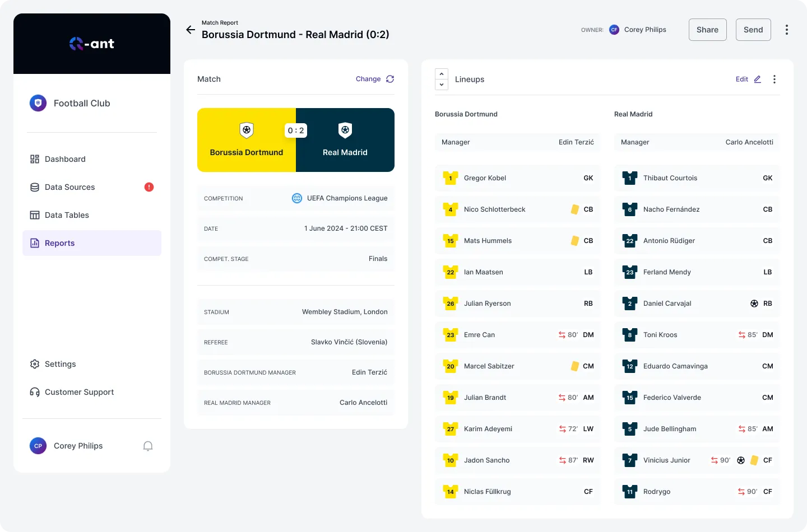This screenshot has width=807, height=532.
Task: Click Gregor Kobel's number 1 jersey icon
Action: pyautogui.click(x=451, y=178)
